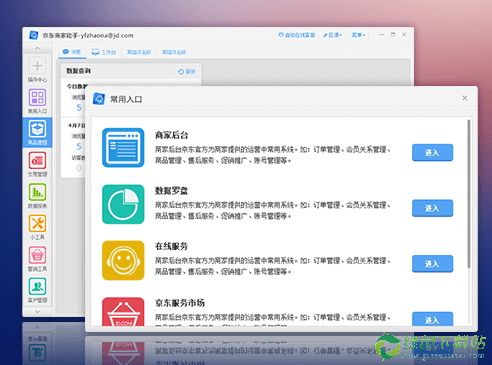Open 数据报表 green chart icon
492x365 pixels.
click(x=37, y=192)
